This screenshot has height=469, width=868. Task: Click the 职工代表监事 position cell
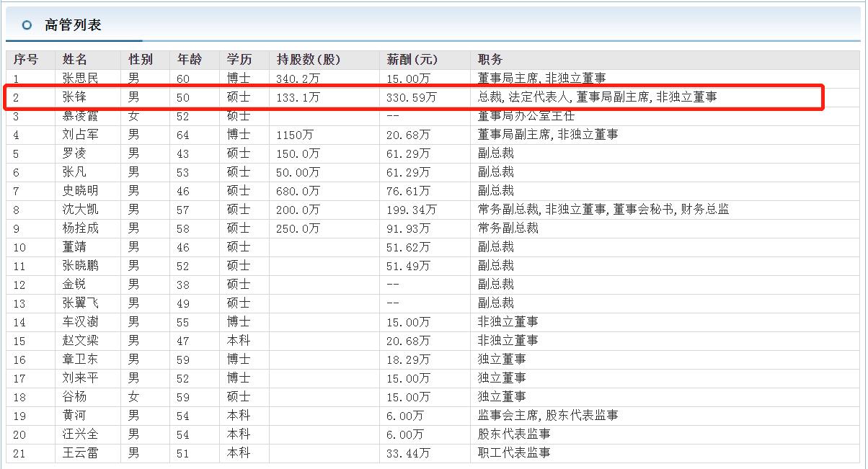(514, 453)
